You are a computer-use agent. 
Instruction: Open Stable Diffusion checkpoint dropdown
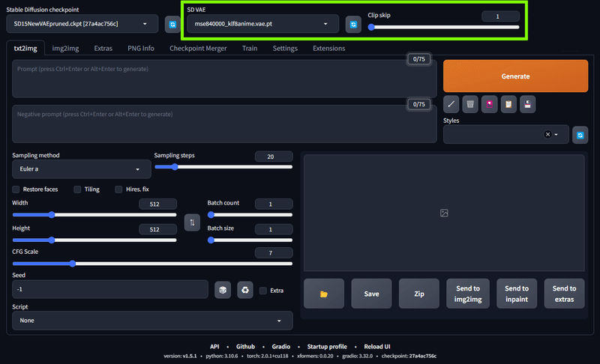click(82, 24)
